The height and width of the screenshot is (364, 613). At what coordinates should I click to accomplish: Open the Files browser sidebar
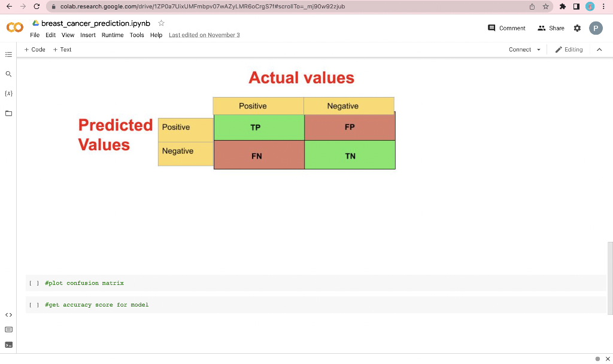click(x=8, y=113)
